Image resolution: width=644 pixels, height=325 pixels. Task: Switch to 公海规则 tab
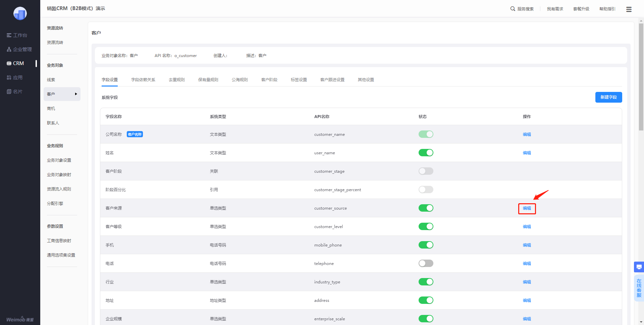(x=240, y=80)
